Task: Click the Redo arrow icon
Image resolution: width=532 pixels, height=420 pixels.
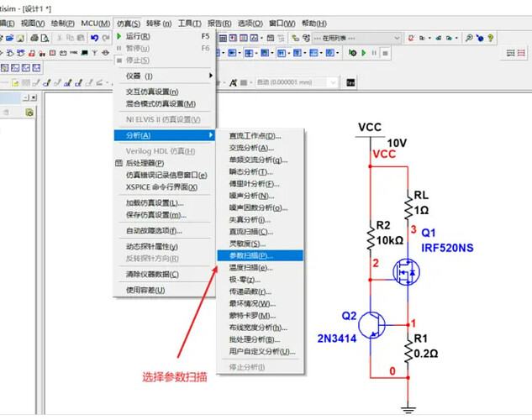Action: [x=106, y=38]
